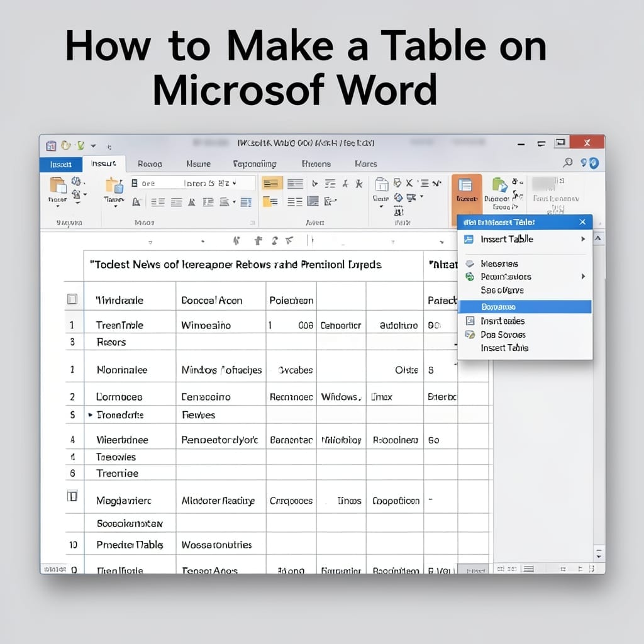Viewport: 644px width, 644px height.
Task: Click the arrow marker beside Tronedorte row
Action: (91, 415)
